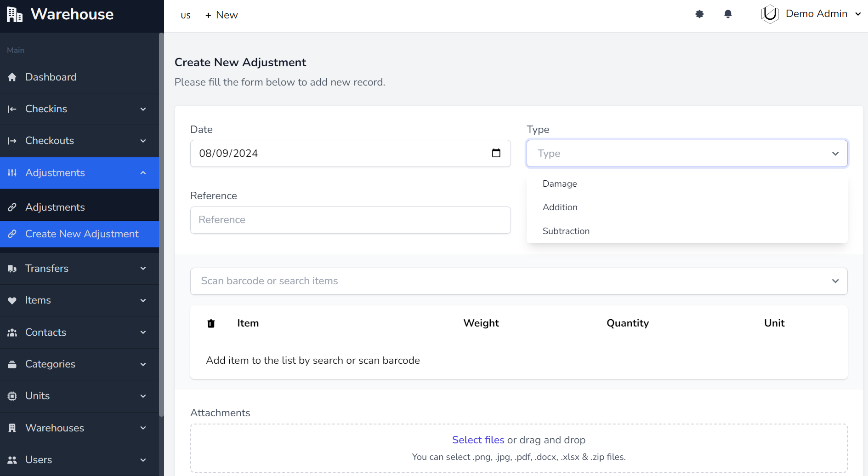Image resolution: width=868 pixels, height=476 pixels.
Task: Pick Addition in the Type list
Action: 560,207
